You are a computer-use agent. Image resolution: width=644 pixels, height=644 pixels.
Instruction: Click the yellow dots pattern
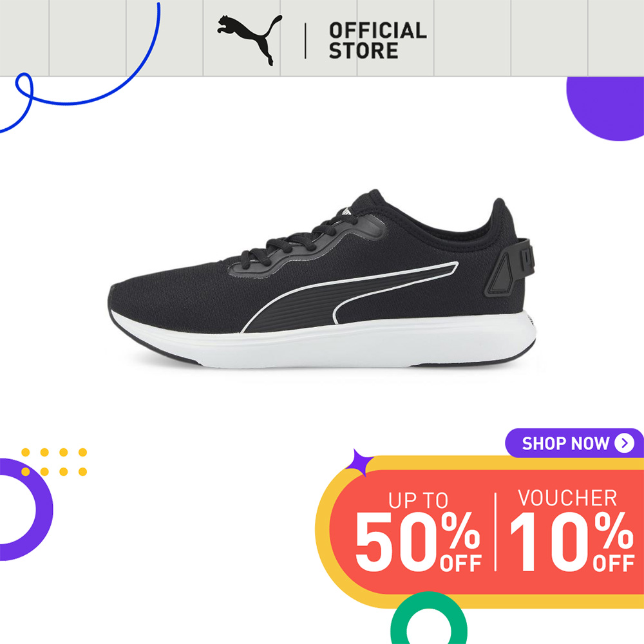pos(54,462)
